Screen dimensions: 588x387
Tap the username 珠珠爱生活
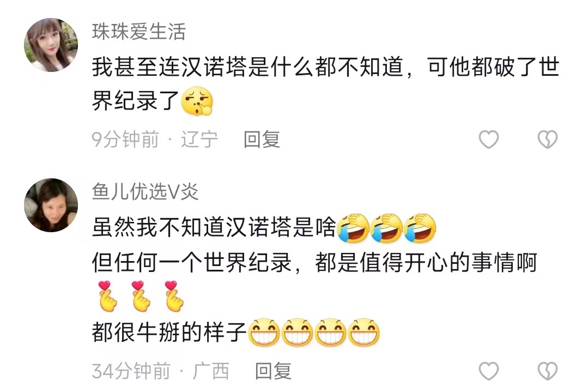tap(139, 32)
